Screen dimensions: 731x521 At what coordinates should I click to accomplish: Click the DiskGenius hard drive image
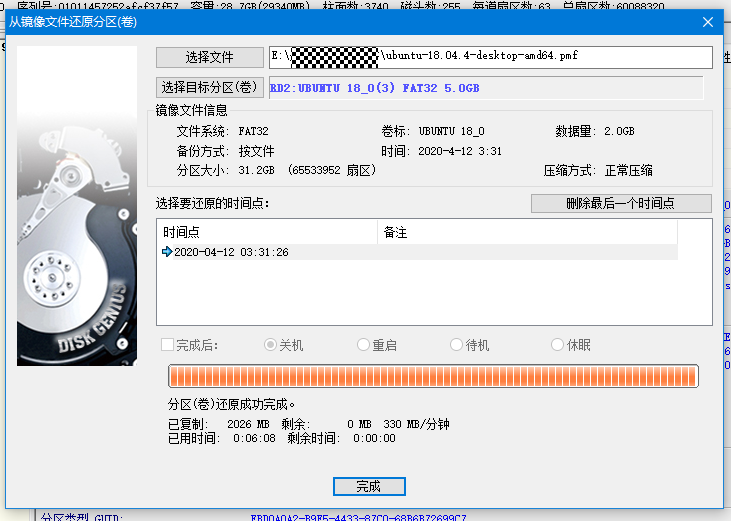point(77,206)
